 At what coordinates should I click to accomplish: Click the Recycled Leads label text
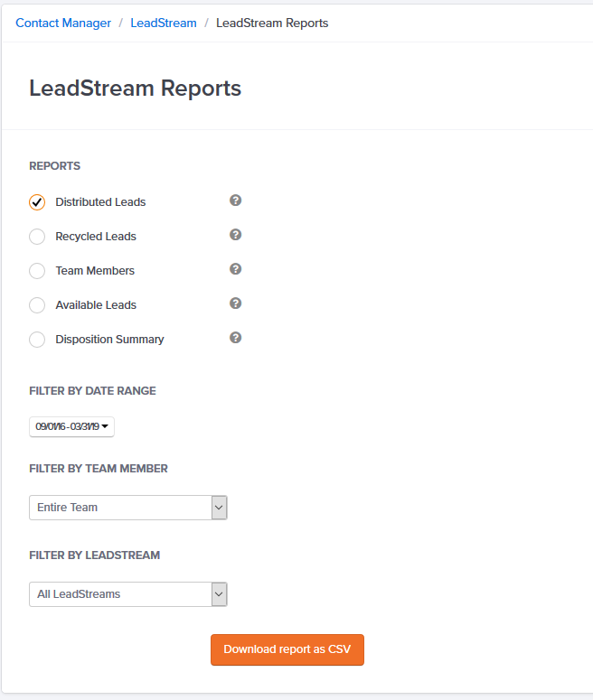(x=96, y=237)
